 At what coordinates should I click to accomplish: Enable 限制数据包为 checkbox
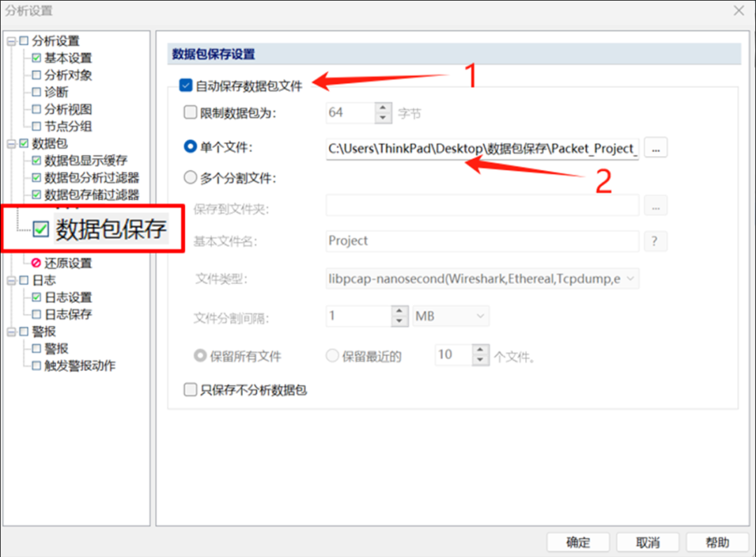pos(190,113)
